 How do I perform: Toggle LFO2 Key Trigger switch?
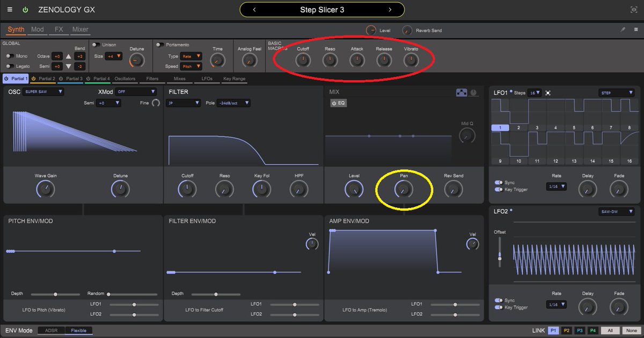(x=499, y=307)
